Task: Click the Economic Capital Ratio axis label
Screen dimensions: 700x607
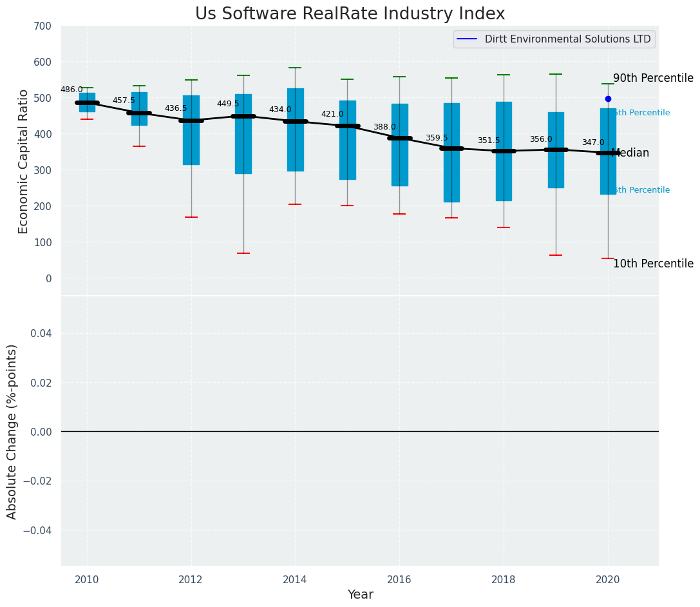Action: pos(23,162)
